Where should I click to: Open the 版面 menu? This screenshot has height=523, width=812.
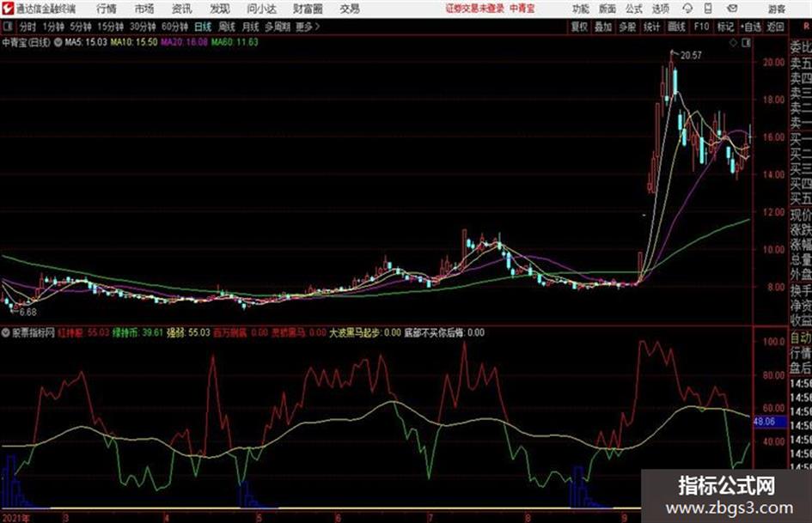[x=607, y=9]
